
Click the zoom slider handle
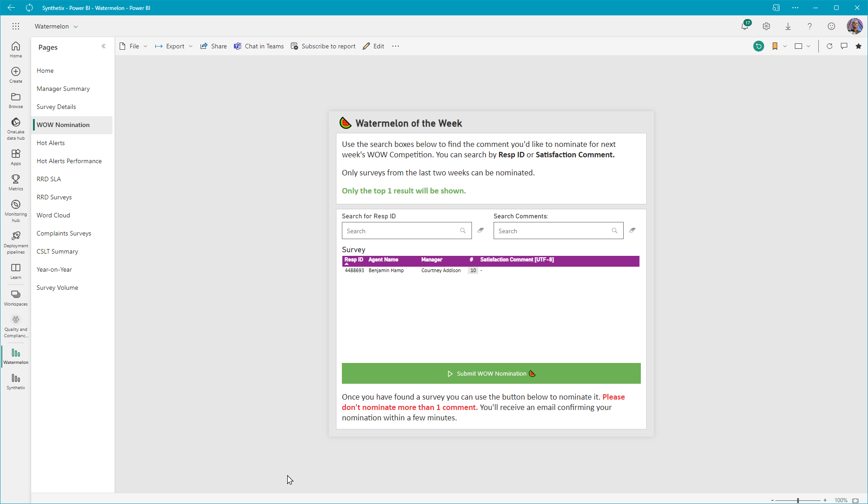tap(798, 500)
